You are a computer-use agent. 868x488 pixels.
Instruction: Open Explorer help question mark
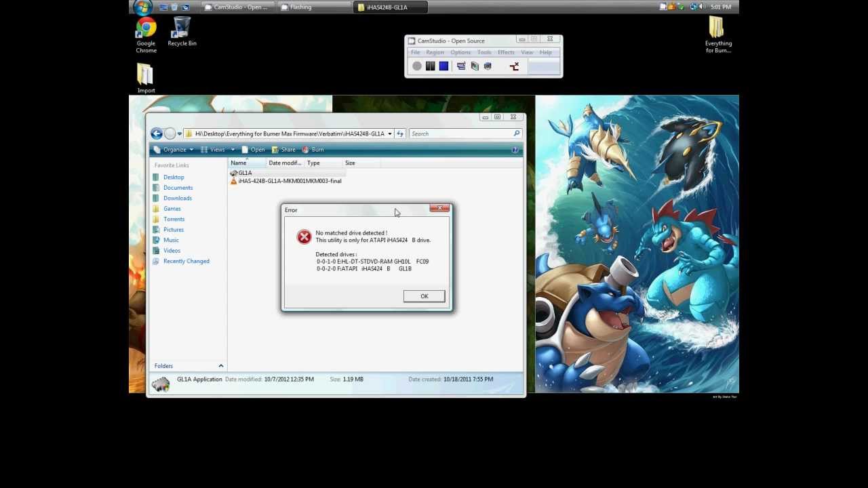[x=515, y=150]
